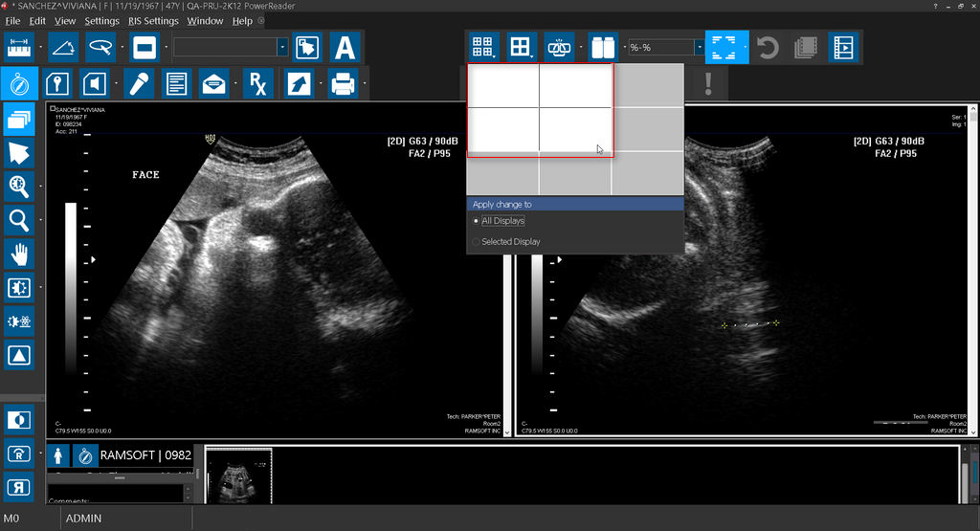Open the RIS Settings menu

click(153, 20)
